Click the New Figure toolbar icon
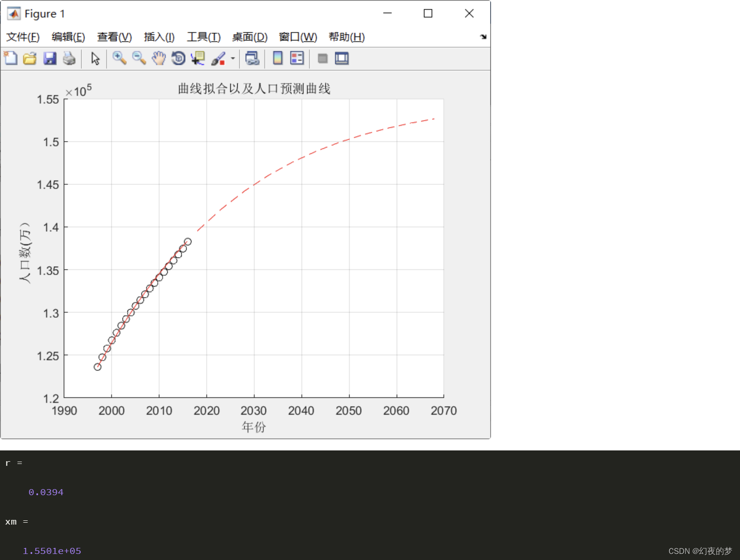 11,58
